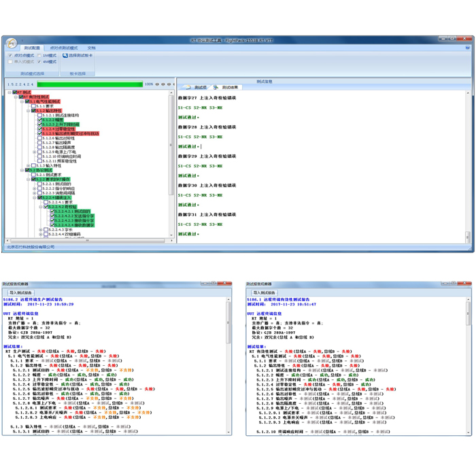This screenshot has width=476, height=476.
Task: Click the test tree vertical scrollbar
Action: point(171,164)
